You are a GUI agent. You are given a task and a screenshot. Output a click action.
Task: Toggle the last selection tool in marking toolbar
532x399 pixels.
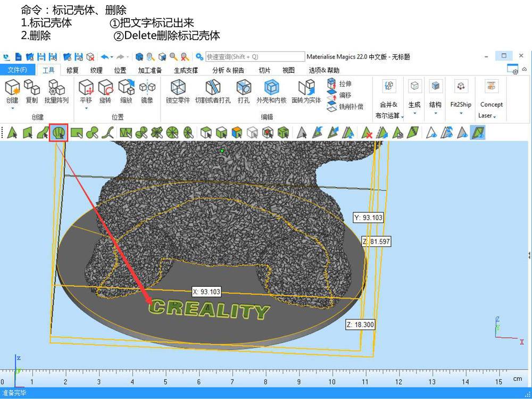[x=477, y=132]
